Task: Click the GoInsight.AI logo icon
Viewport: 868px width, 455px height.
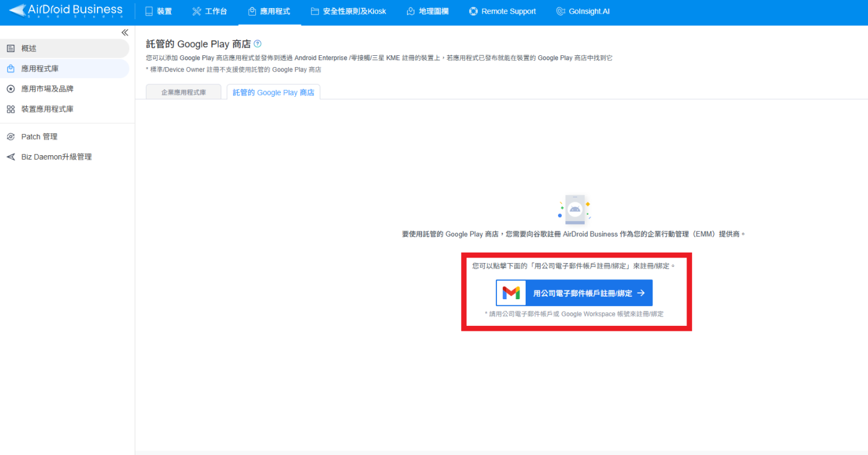Action: tap(560, 11)
